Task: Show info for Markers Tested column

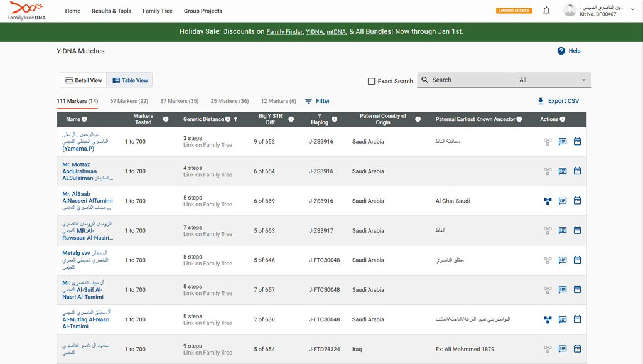Action: click(166, 119)
